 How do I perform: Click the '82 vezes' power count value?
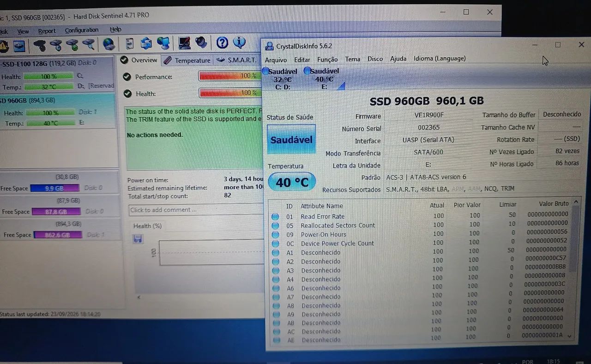click(x=567, y=151)
